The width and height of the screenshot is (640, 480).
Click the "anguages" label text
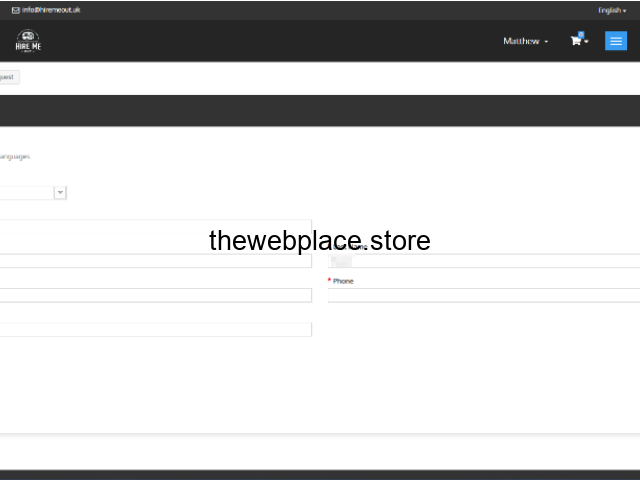coord(15,156)
